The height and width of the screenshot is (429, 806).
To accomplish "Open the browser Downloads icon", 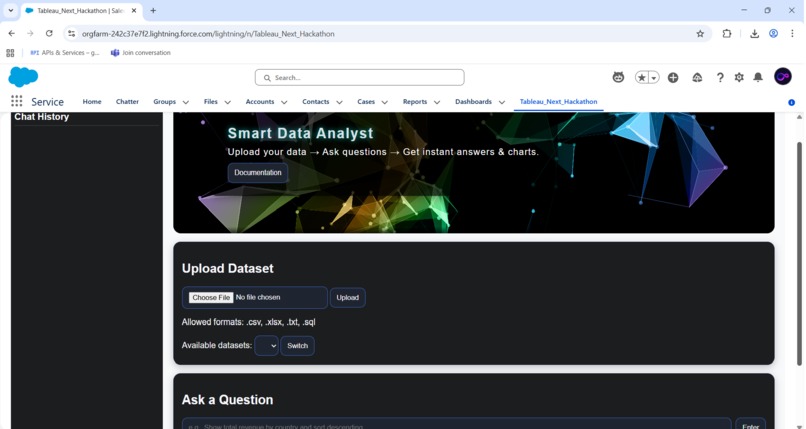I will pos(754,33).
